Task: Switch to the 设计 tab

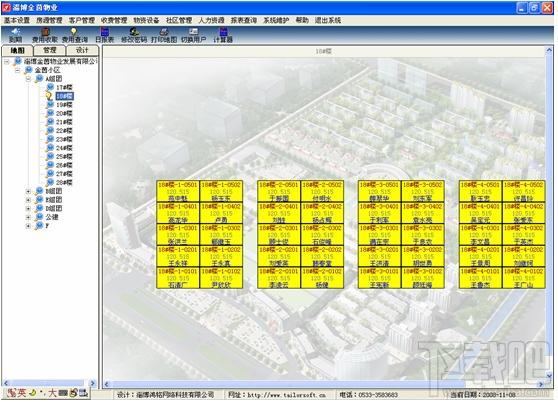Action: pyautogui.click(x=82, y=50)
